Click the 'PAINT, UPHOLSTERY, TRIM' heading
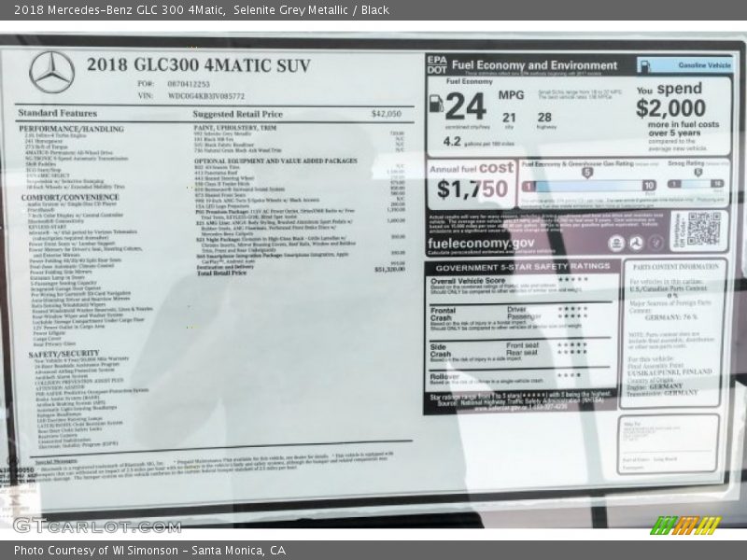747x560 pixels. tap(235, 128)
